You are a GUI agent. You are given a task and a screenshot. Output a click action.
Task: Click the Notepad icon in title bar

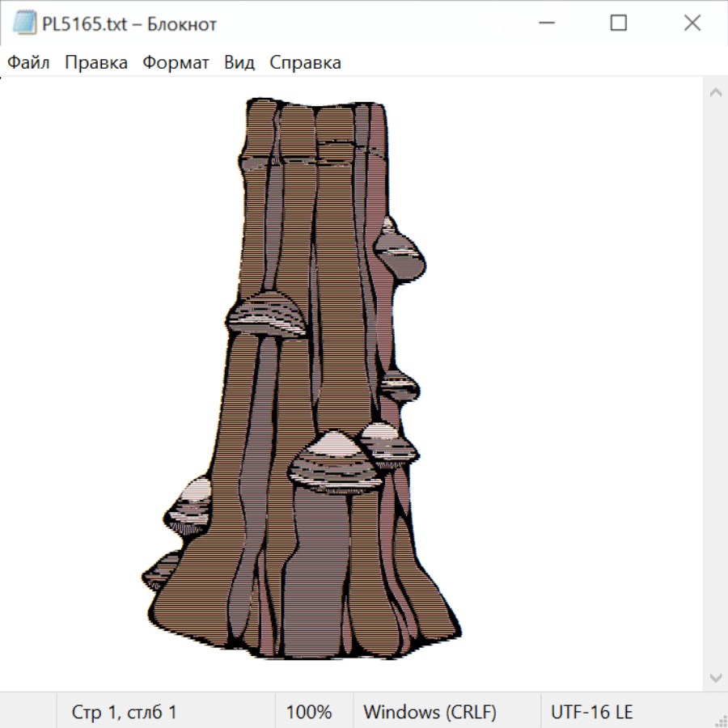click(24, 23)
